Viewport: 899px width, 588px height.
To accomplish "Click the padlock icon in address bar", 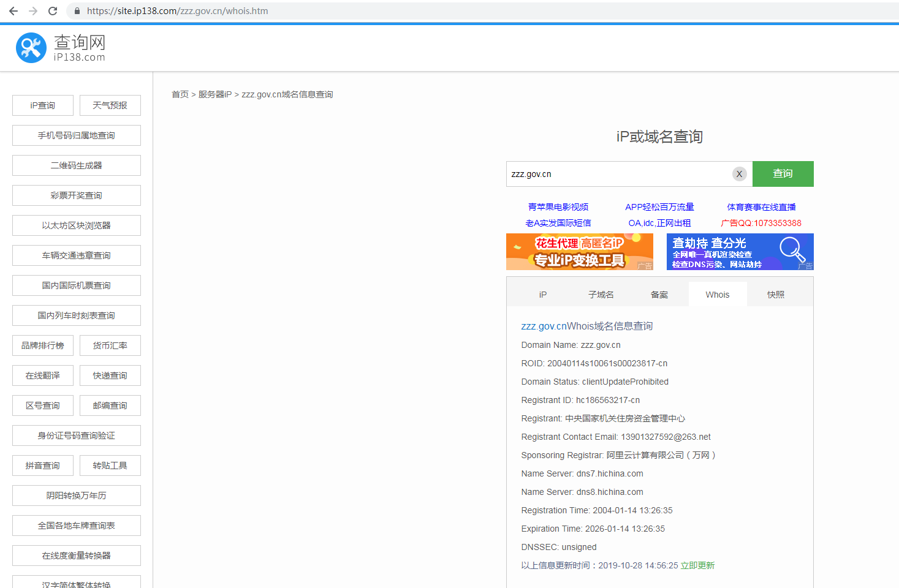I will click(x=77, y=11).
